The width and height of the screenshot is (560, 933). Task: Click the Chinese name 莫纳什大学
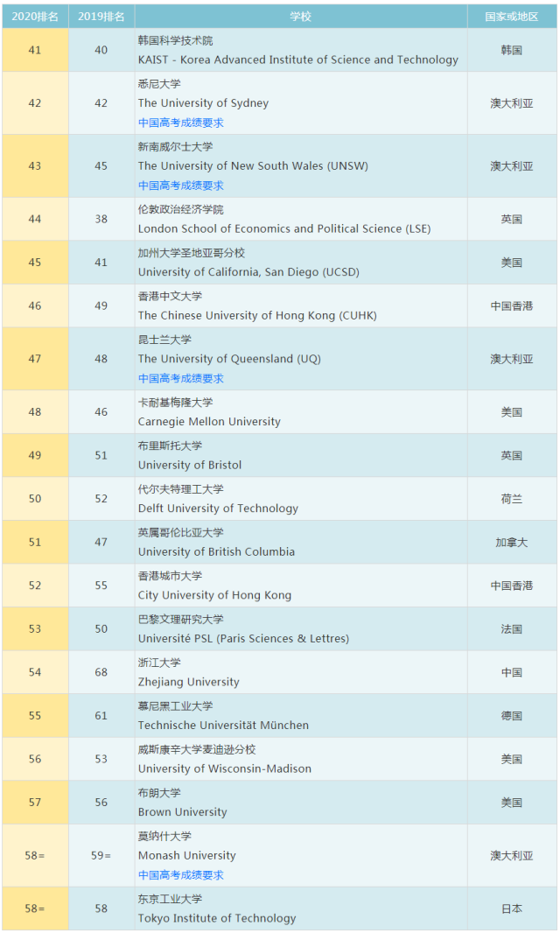(x=164, y=837)
